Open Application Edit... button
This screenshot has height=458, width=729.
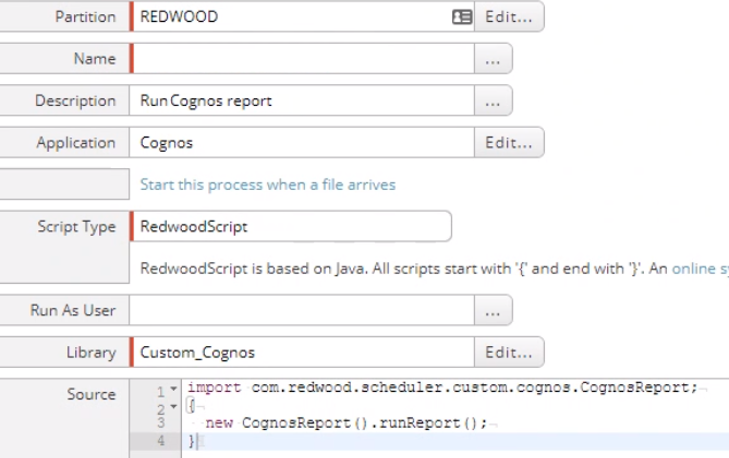509,143
